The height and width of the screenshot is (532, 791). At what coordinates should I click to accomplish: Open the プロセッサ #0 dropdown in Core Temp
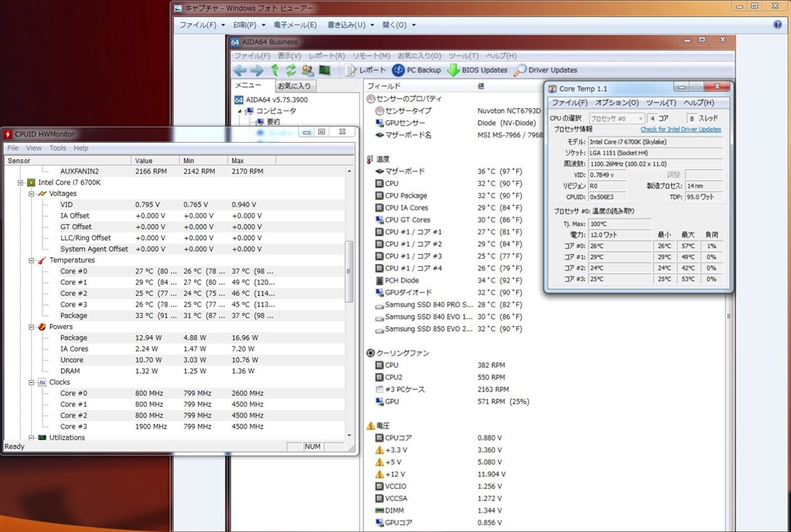tap(619, 118)
